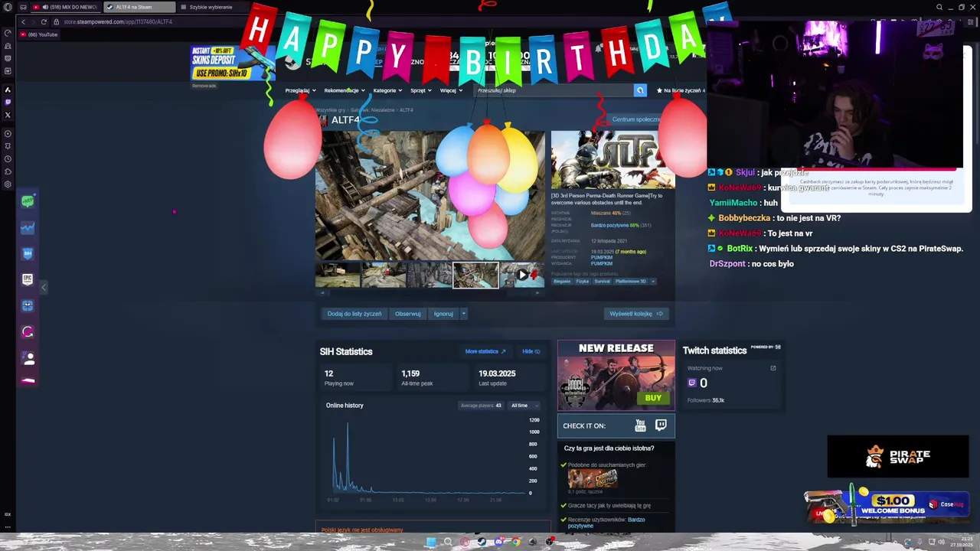Reload the page with the refresh icon

[x=44, y=21]
